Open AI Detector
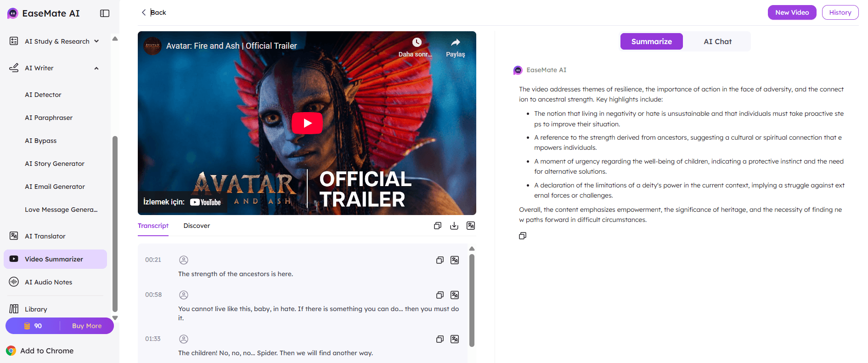The image size is (868, 363). [x=43, y=95]
